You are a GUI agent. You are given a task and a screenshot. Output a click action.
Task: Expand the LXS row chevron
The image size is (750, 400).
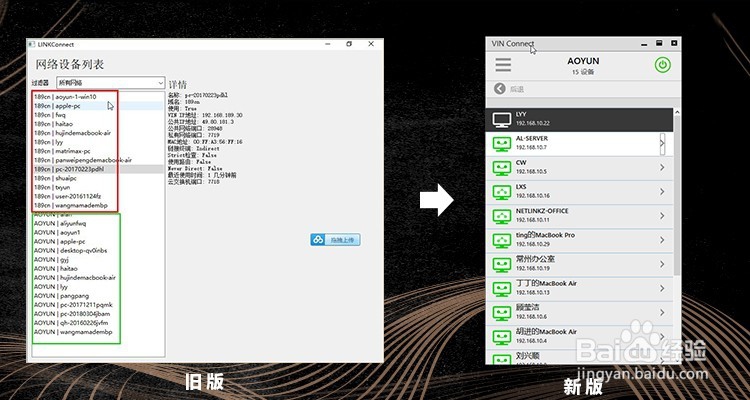coord(662,191)
